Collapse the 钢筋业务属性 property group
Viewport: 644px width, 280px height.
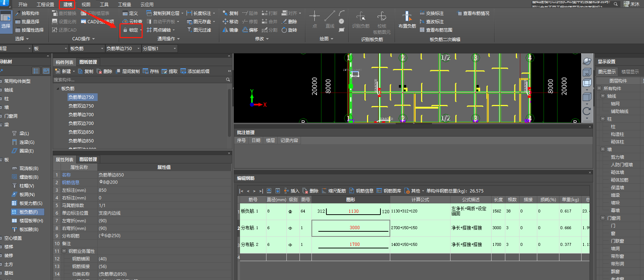(x=64, y=251)
